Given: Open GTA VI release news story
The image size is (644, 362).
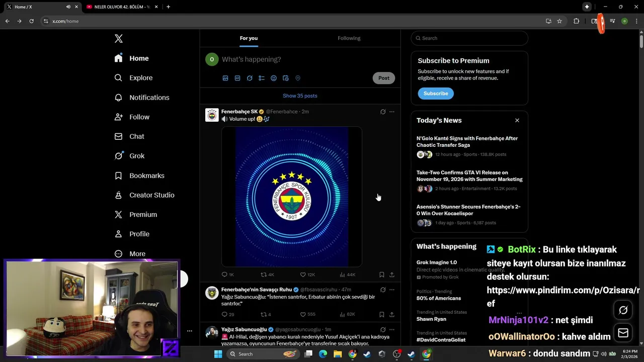Looking at the screenshot, I should [469, 180].
